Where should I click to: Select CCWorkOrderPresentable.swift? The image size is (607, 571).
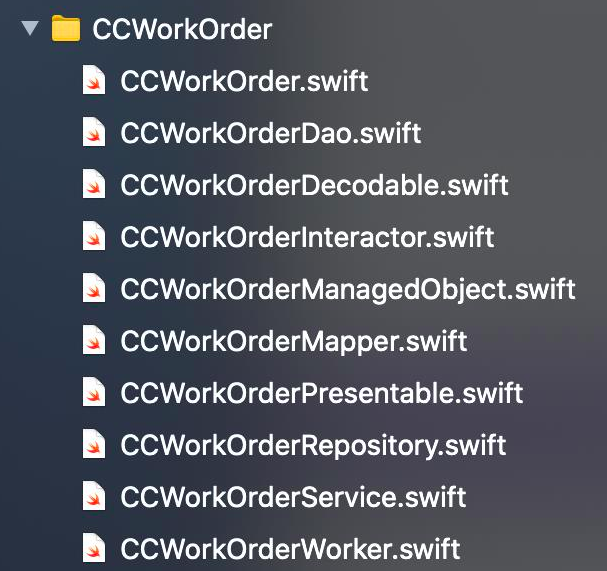coord(321,393)
